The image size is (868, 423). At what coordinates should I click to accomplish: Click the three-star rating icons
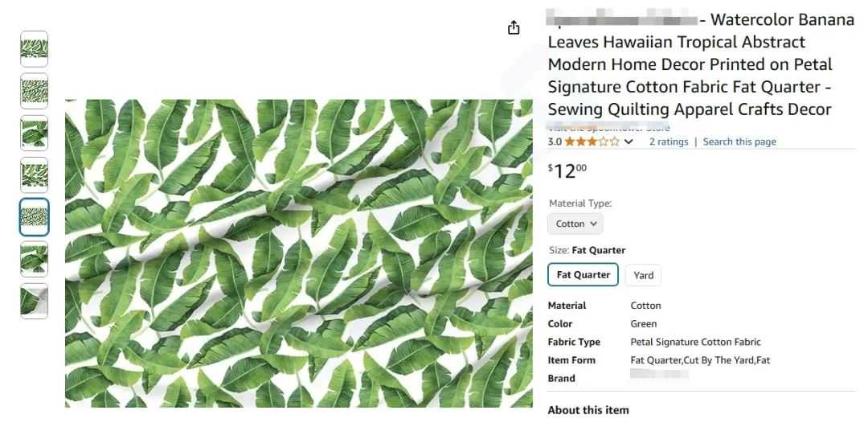[592, 142]
